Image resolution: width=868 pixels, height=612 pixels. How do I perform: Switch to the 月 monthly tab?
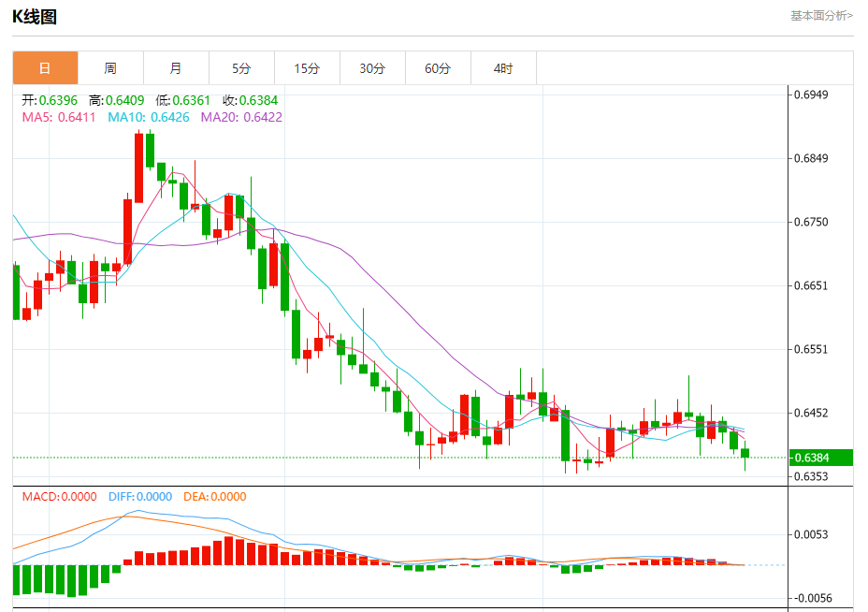(176, 68)
